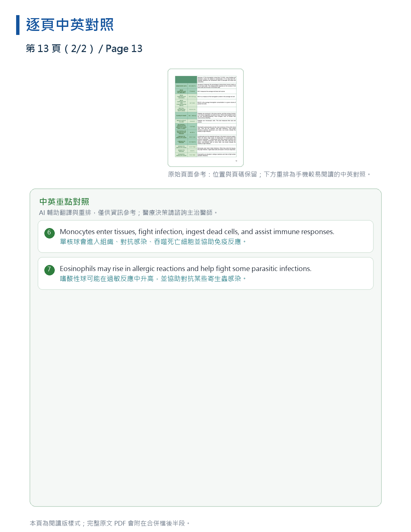Screen dimensions: 411x532
Task: Click the number 7 green badge
Action: click(x=49, y=270)
